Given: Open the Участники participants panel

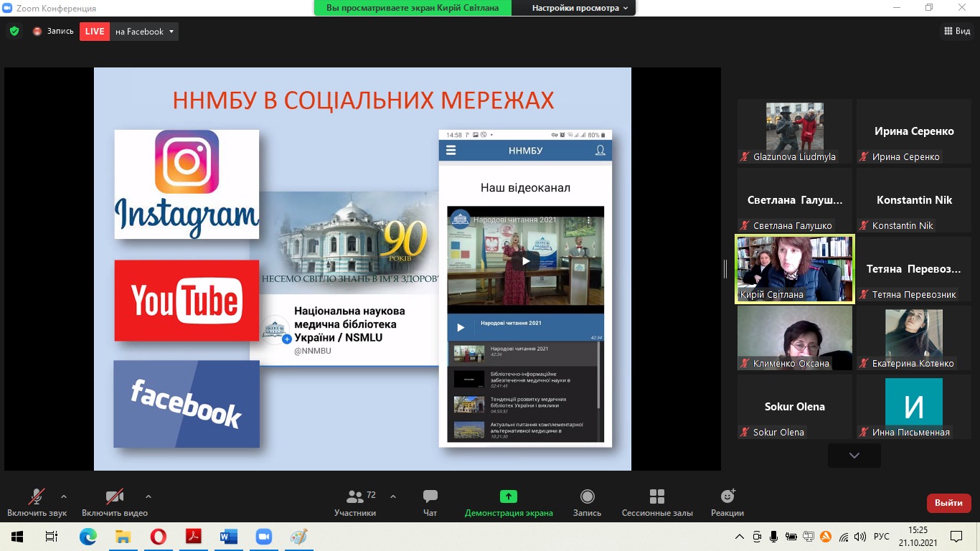Looking at the screenshot, I should tap(355, 503).
